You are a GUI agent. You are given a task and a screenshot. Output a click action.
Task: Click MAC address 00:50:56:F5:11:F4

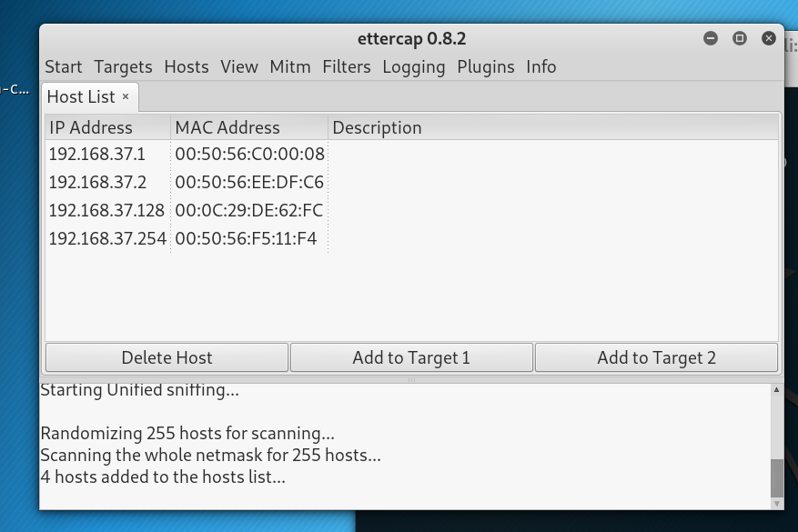(246, 238)
